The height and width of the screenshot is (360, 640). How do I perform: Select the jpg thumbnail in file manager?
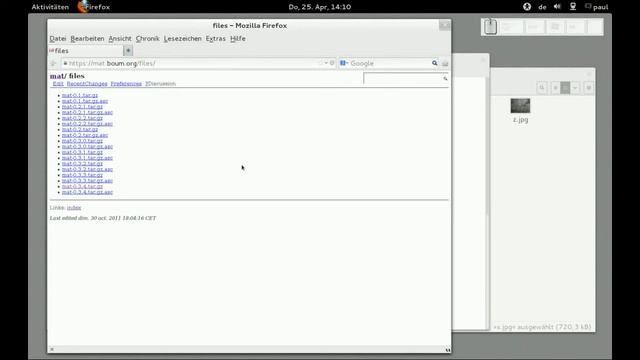tap(520, 106)
